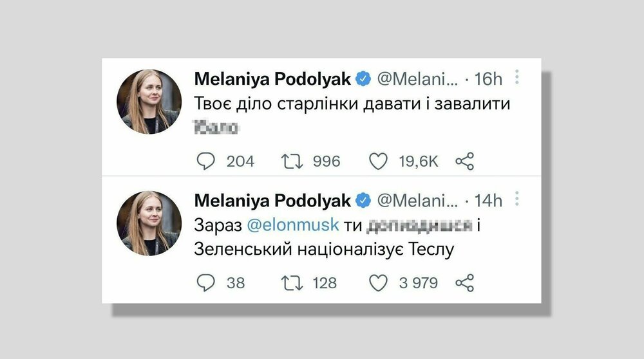Share the tweet posted 14h ago
This screenshot has height=359, width=644.
point(464,282)
